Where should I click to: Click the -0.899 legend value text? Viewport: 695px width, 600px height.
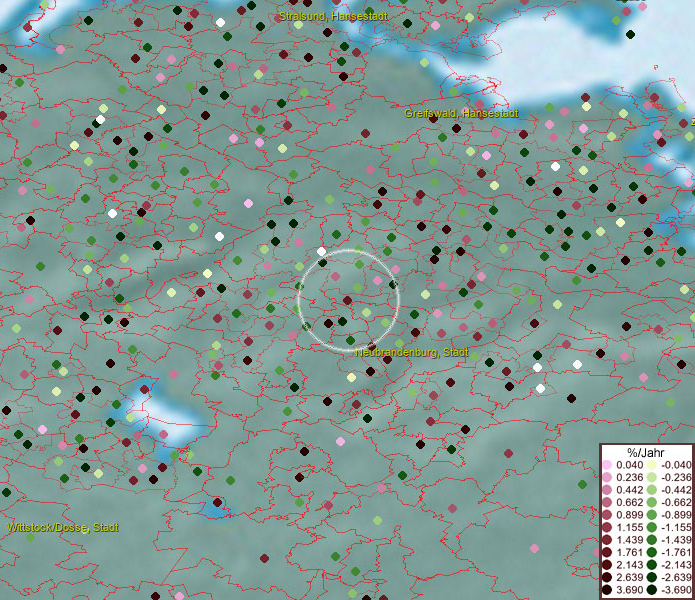676,515
